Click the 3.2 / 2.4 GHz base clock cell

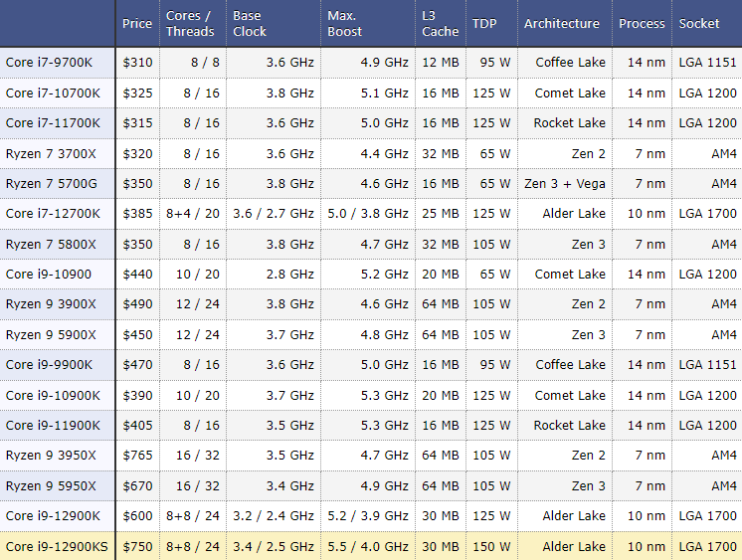click(x=274, y=515)
